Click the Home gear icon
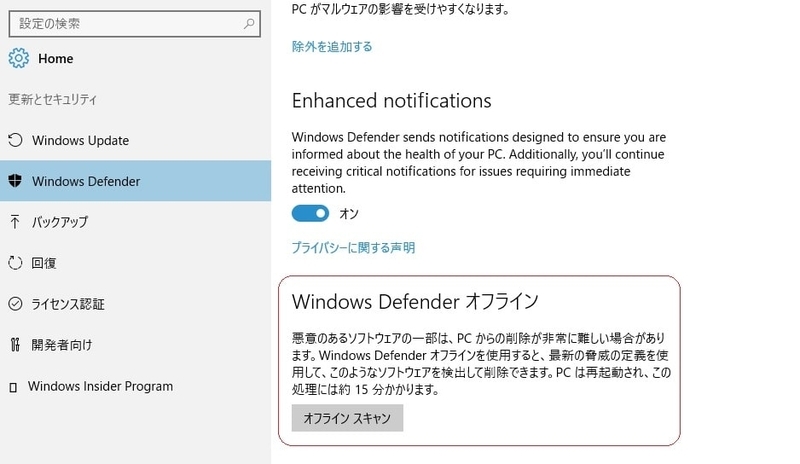The height and width of the screenshot is (464, 800). pyautogui.click(x=18, y=58)
